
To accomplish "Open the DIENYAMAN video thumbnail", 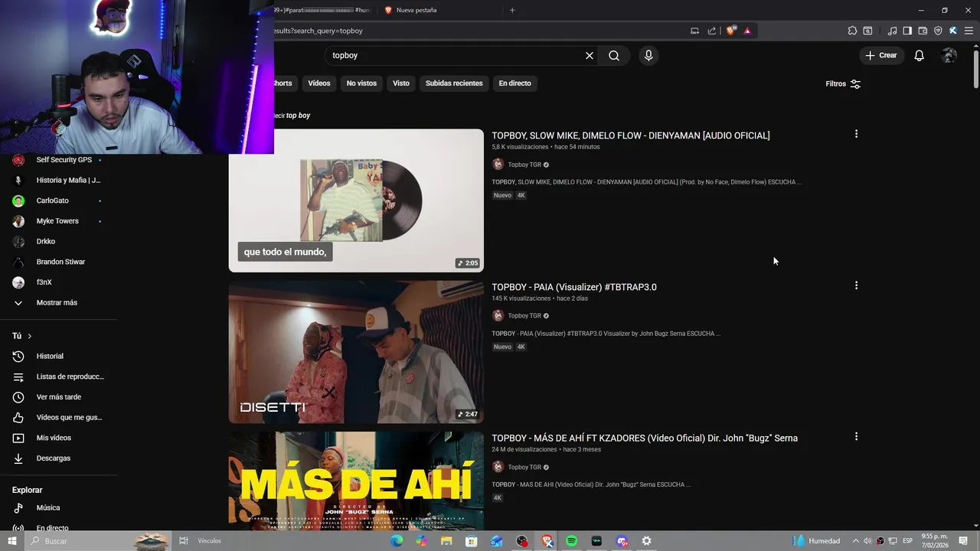I will pyautogui.click(x=356, y=200).
